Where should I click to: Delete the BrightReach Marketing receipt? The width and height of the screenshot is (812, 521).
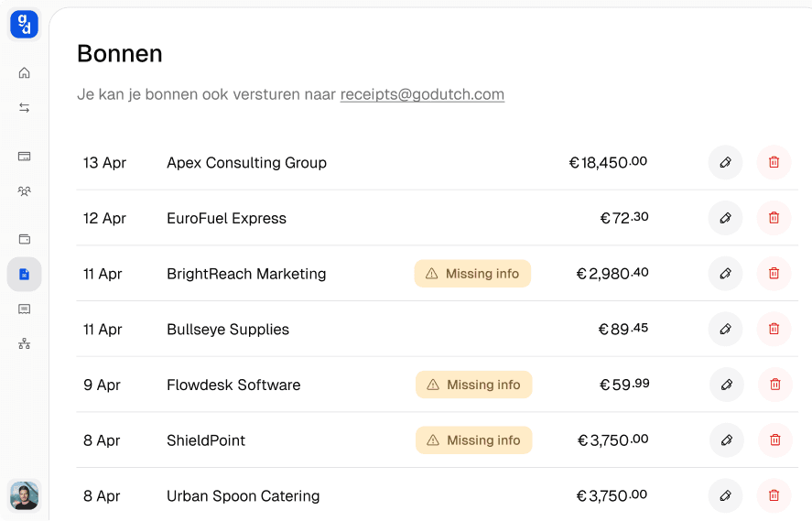pos(774,274)
